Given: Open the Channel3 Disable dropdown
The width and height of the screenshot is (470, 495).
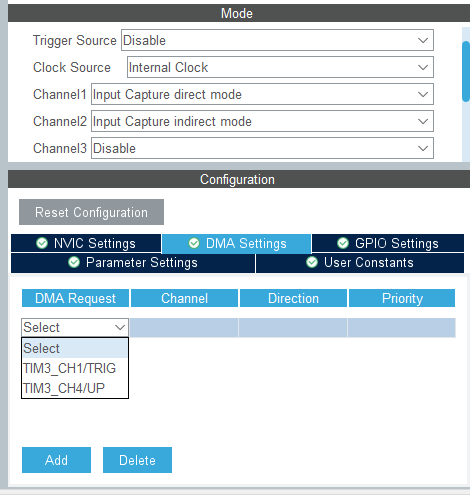Looking at the screenshot, I should click(262, 148).
